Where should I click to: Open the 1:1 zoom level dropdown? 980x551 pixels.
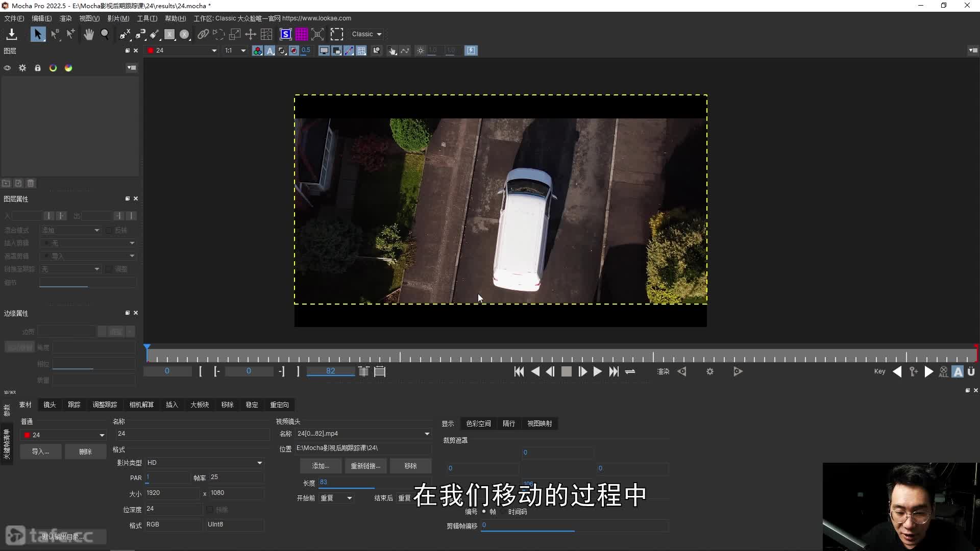pos(235,51)
